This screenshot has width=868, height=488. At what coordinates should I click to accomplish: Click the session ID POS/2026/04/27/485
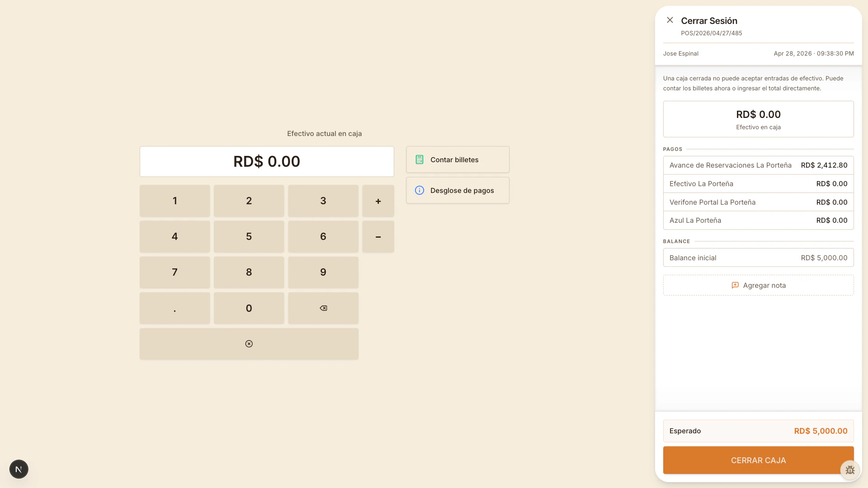712,33
